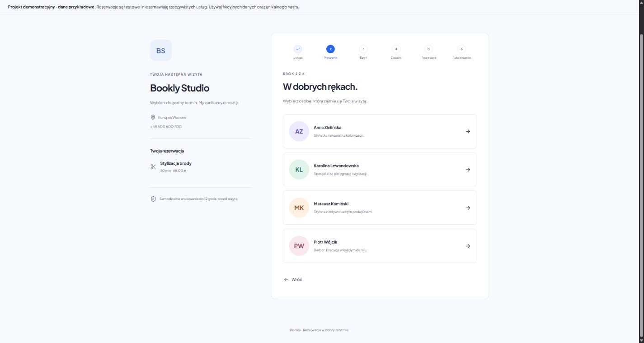Click the Stylizacja brody service name
Image resolution: width=644 pixels, height=343 pixels.
(176, 163)
